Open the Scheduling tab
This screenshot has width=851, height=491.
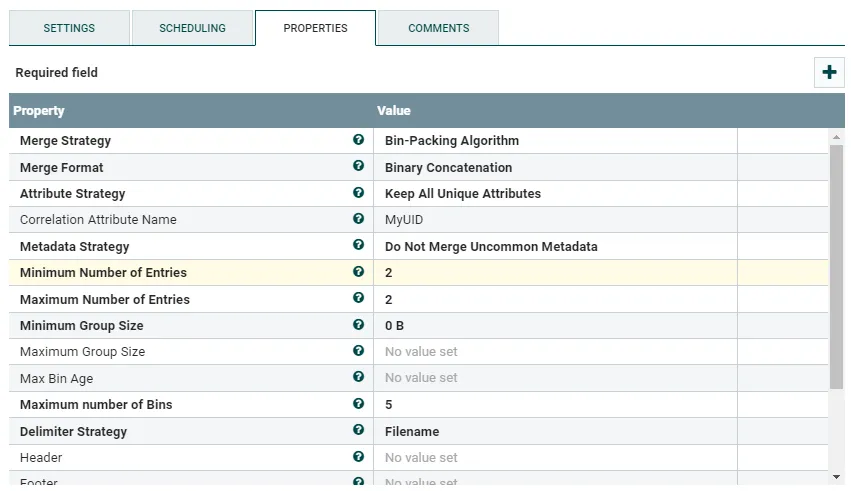[192, 28]
